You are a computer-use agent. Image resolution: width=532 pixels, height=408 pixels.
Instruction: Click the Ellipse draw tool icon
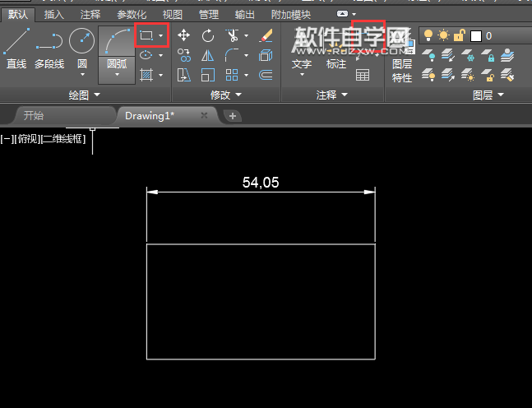(146, 55)
